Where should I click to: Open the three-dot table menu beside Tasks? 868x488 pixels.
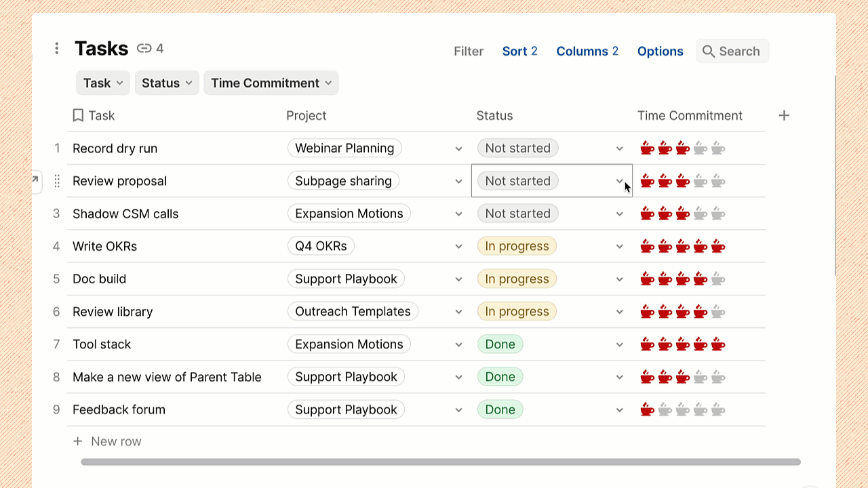point(57,48)
